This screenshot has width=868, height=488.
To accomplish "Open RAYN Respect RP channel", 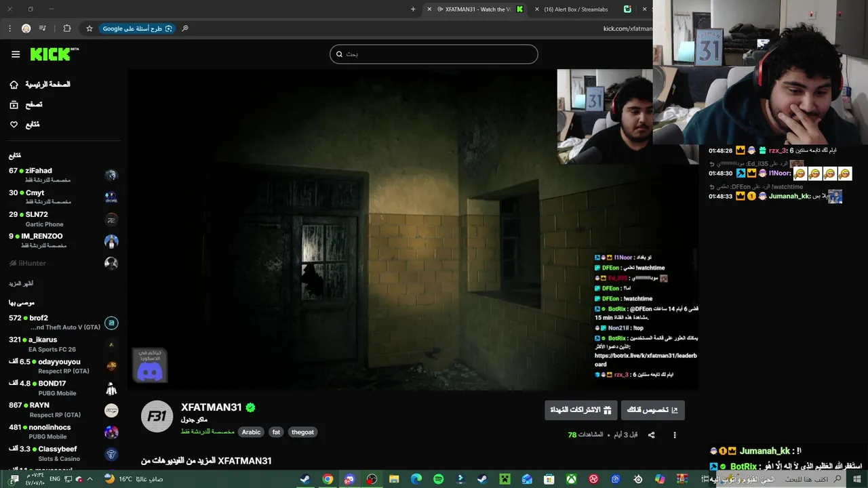I will tap(63, 410).
